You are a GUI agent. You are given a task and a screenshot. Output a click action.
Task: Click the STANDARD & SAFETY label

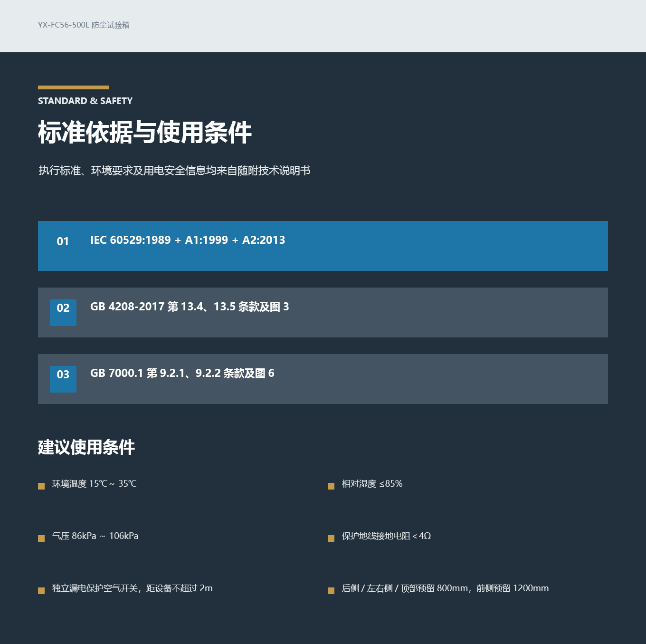[85, 101]
